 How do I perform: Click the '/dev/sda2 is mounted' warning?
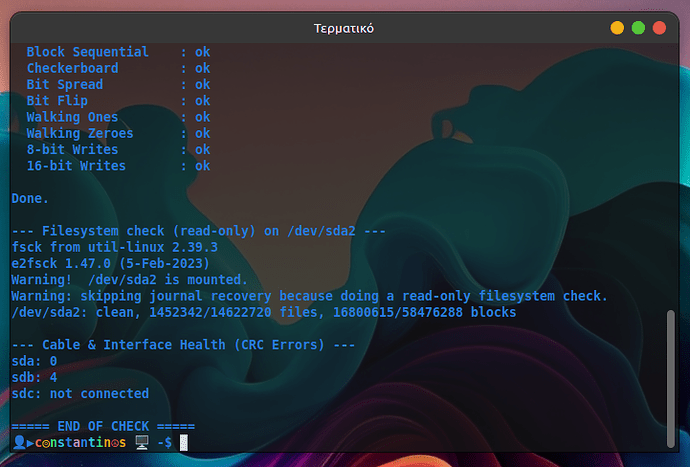tap(129, 280)
